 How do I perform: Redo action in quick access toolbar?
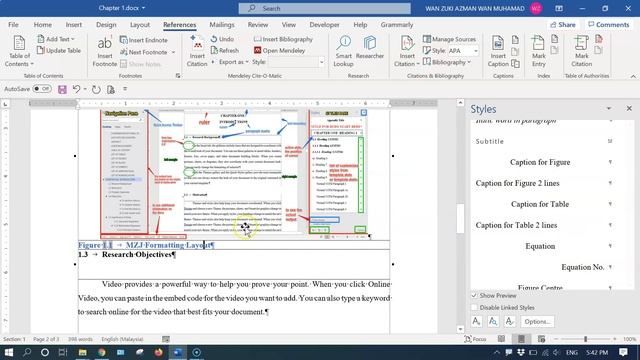[x=96, y=89]
